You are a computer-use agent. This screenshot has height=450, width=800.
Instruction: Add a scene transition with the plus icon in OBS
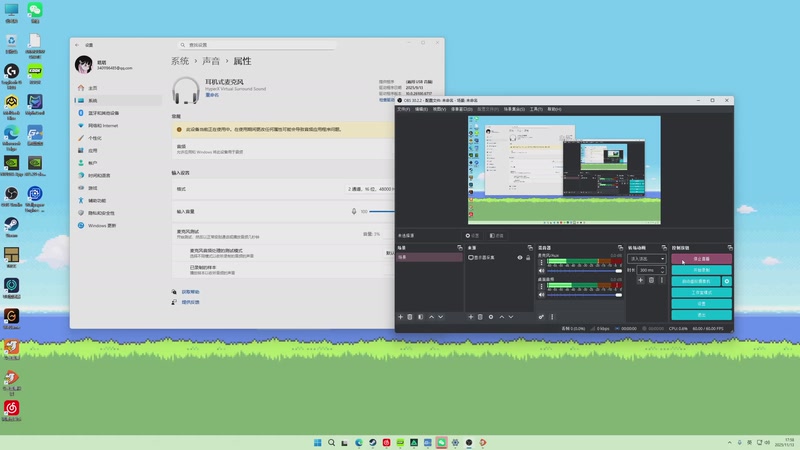pyautogui.click(x=641, y=280)
